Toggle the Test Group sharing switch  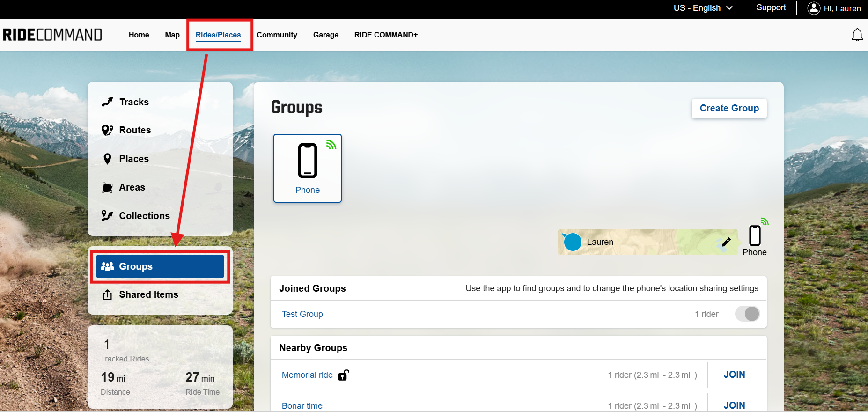(x=747, y=314)
